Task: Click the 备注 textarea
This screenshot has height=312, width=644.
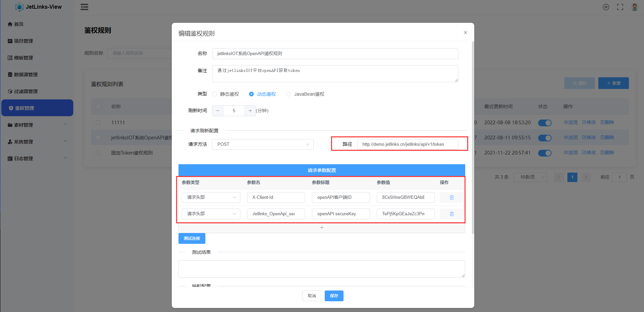Action: [335, 74]
